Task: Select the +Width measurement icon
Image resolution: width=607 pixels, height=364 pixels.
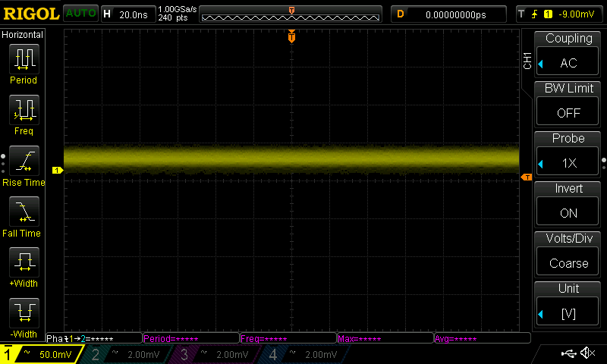Action: (24, 262)
